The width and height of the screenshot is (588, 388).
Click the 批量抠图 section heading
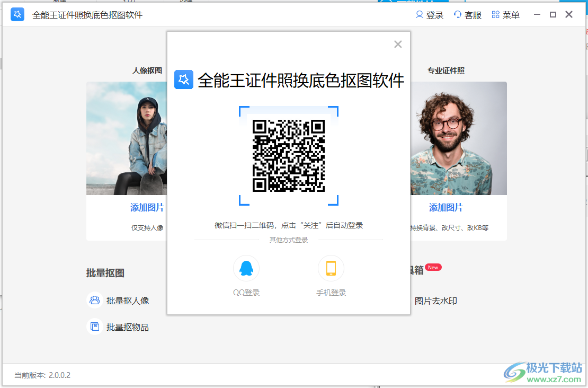[x=105, y=273]
